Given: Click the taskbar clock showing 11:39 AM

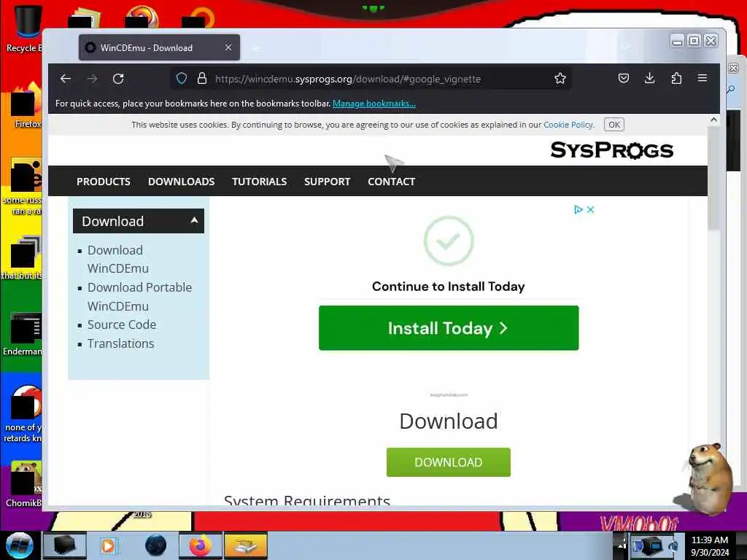Looking at the screenshot, I should point(710,540).
